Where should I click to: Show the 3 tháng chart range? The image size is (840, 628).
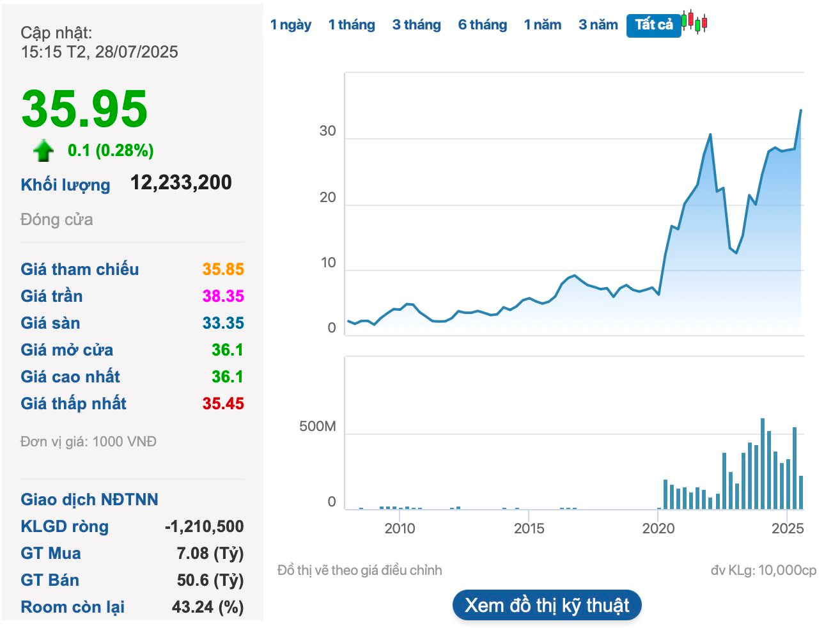(x=416, y=25)
